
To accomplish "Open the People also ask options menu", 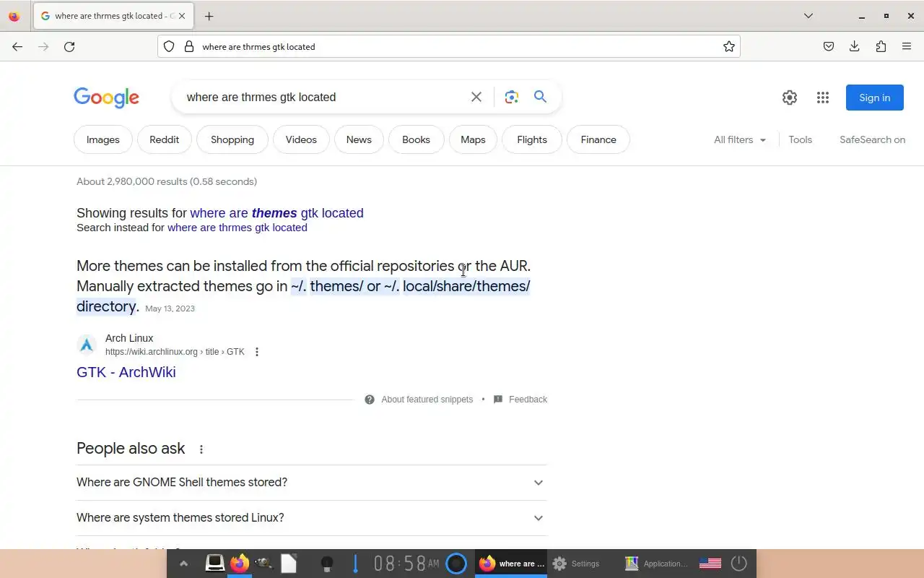I will 201,449.
